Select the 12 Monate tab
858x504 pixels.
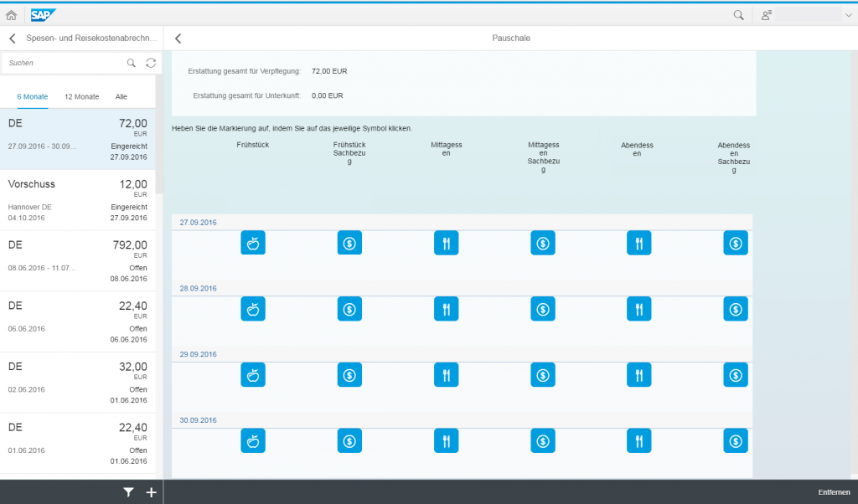81,97
